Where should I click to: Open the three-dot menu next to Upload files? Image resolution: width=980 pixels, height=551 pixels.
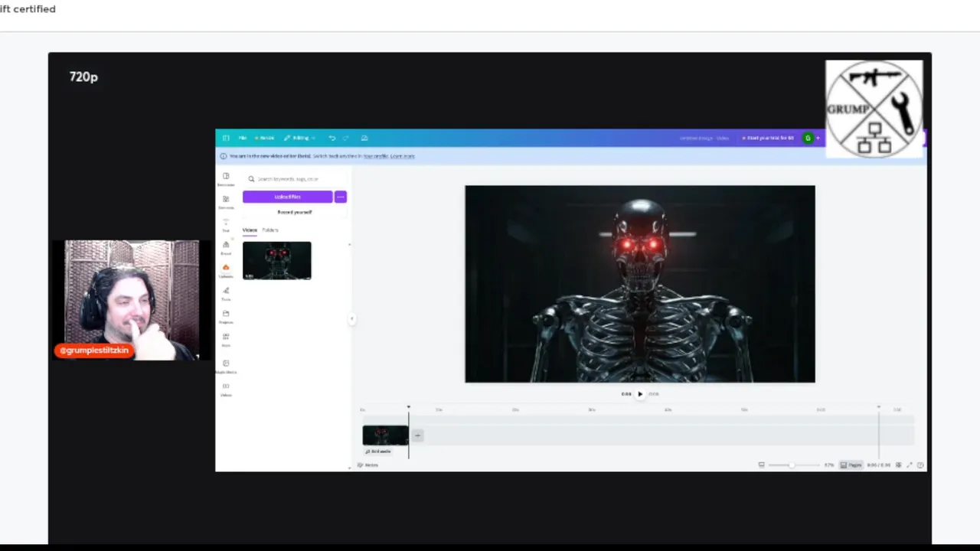point(341,197)
